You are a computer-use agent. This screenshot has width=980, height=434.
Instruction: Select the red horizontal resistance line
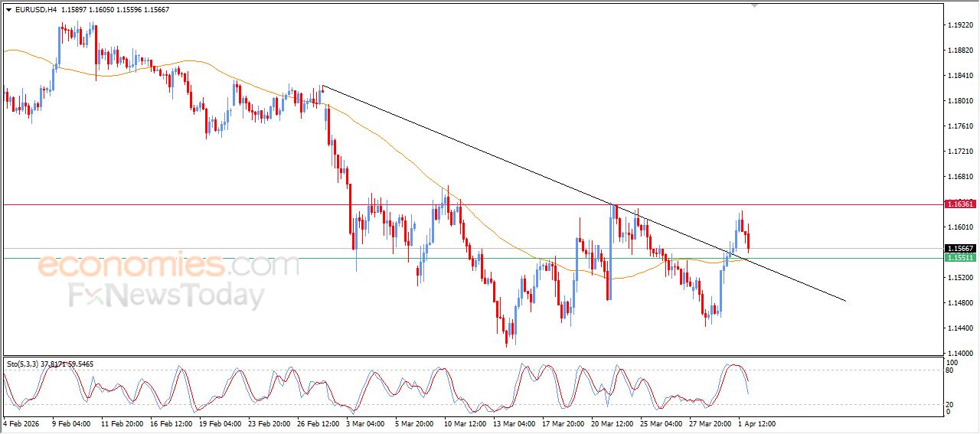pos(230,204)
